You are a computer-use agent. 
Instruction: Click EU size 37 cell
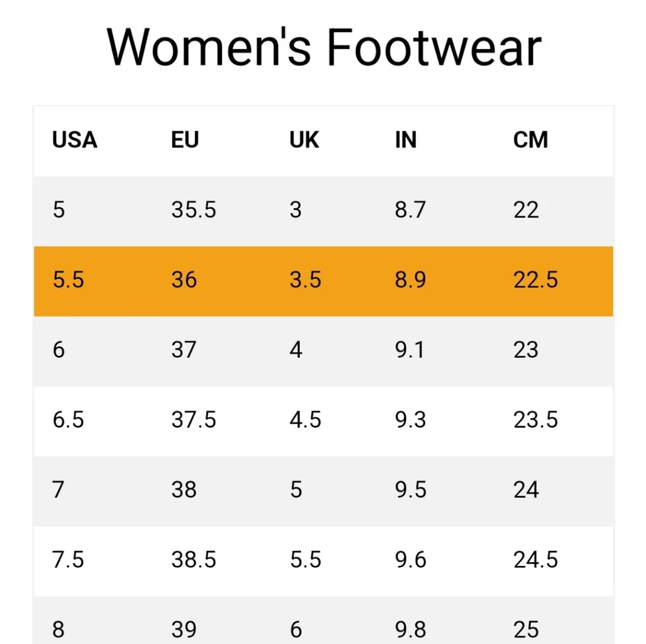183,349
